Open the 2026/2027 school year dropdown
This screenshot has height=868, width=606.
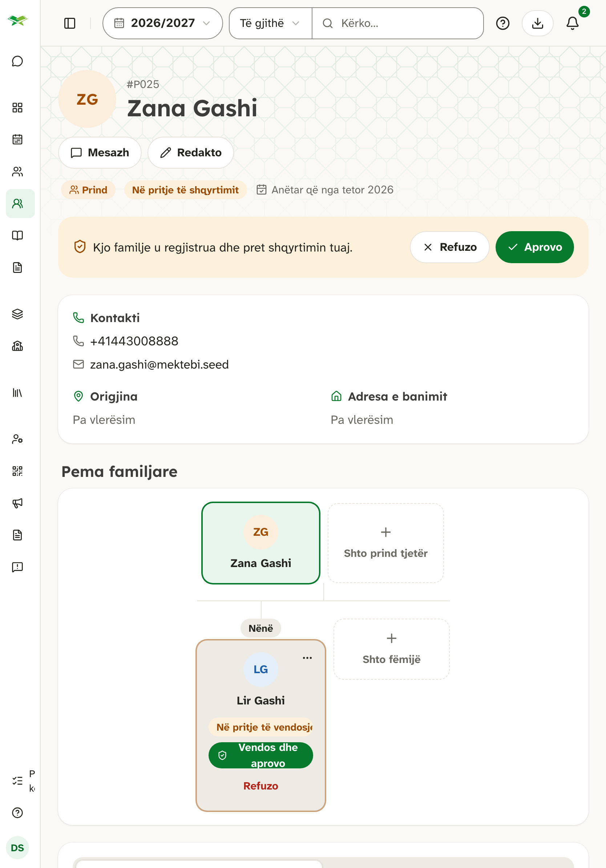162,23
